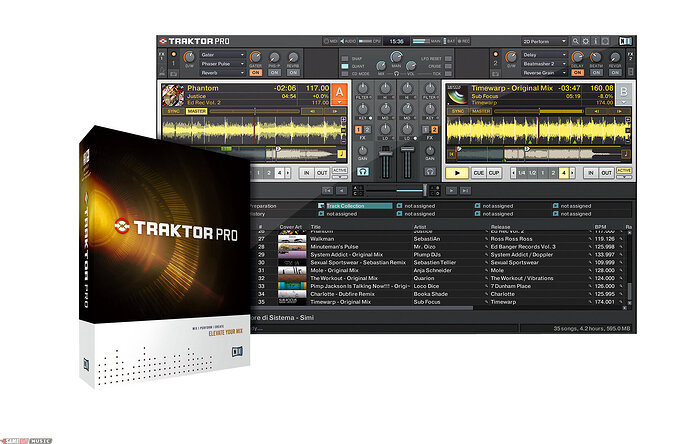The image size is (690, 444).
Task: Click Deck A cover art thumbnail
Action: pos(173,95)
